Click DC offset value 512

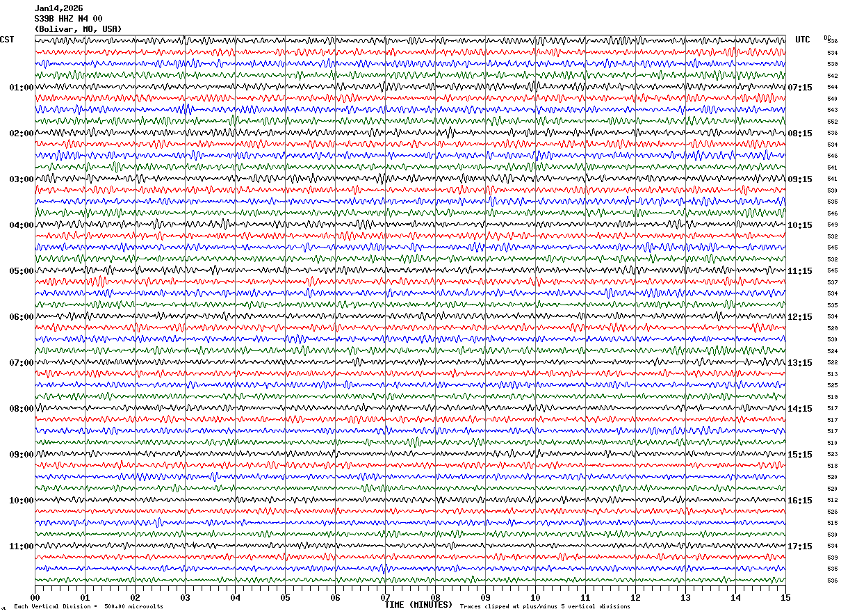coord(832,500)
